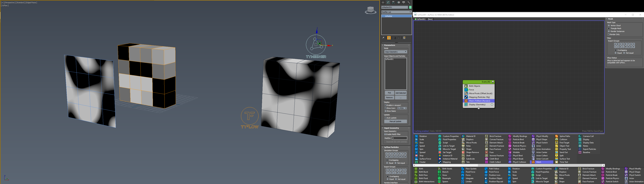Image resolution: width=644 pixels, height=184 pixels.
Task: Collapse the Mesh rollout in editor
Action: (610, 19)
